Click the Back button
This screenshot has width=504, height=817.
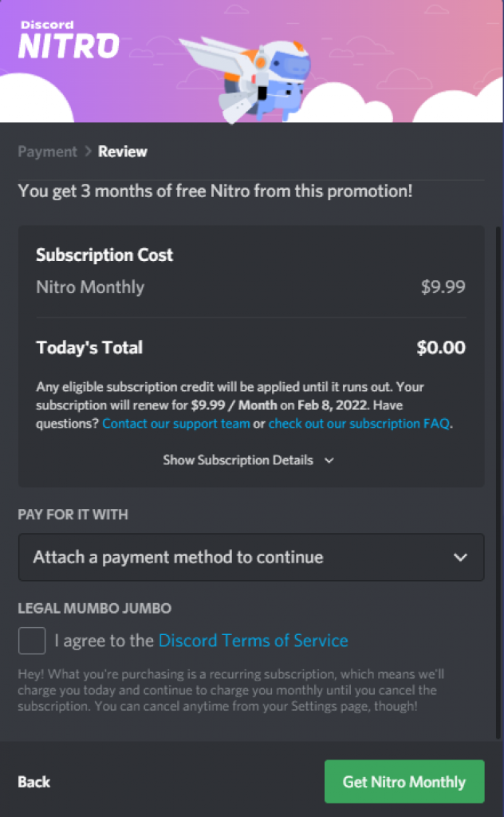33,782
